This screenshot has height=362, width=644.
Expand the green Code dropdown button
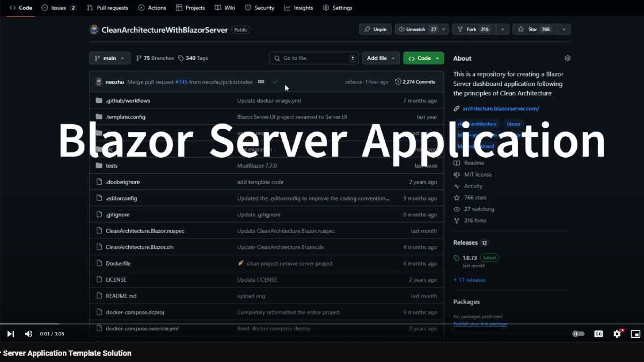423,58
